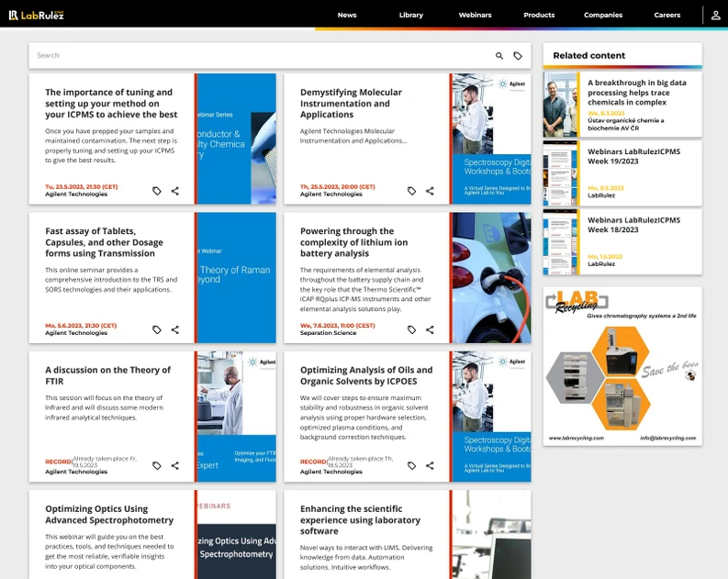Open the user account icon
Screen dimensions: 728x579
pos(715,15)
